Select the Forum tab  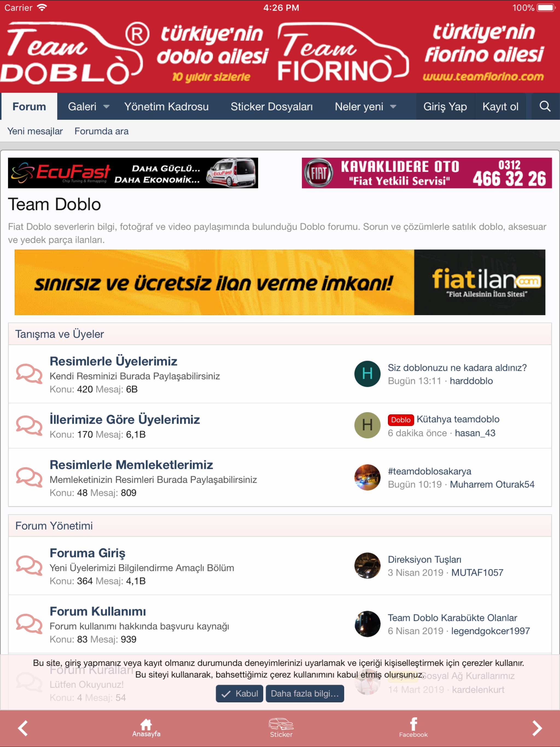29,106
